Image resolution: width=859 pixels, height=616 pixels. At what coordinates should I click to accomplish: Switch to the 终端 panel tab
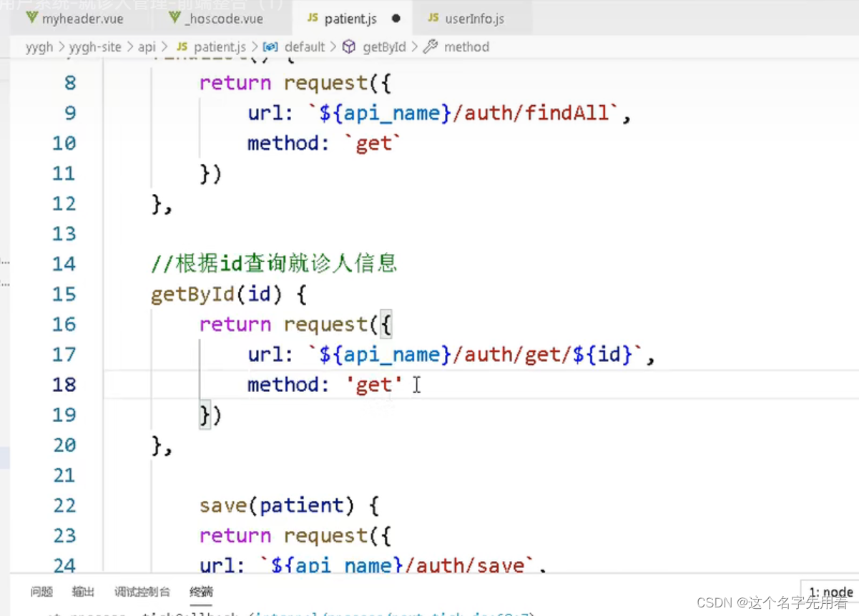201,592
